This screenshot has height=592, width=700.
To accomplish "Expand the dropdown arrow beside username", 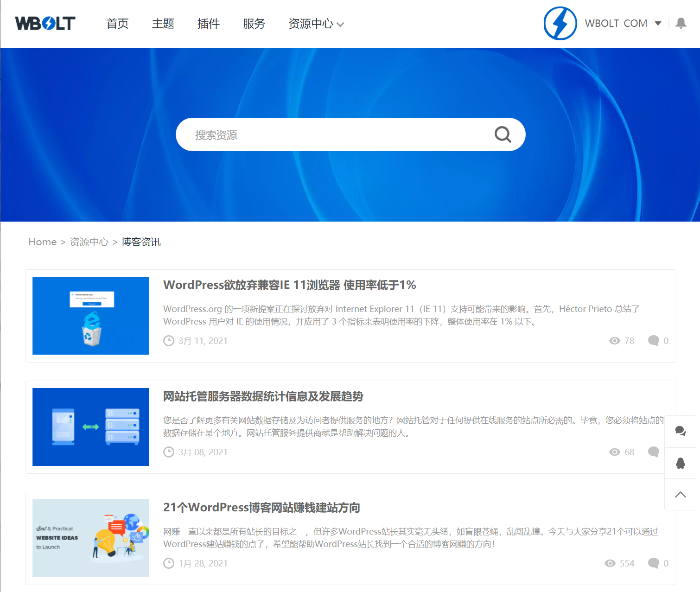I will tap(658, 23).
